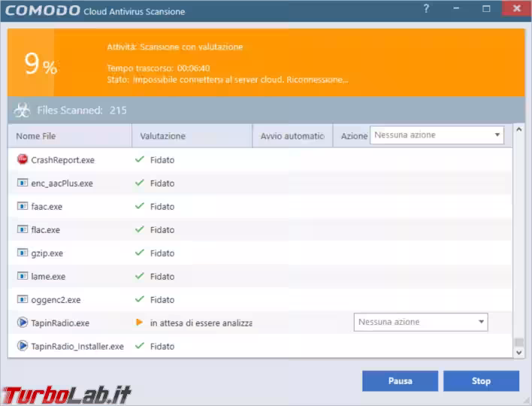
Task: Sort by Avvio automatico column
Action: pos(292,136)
